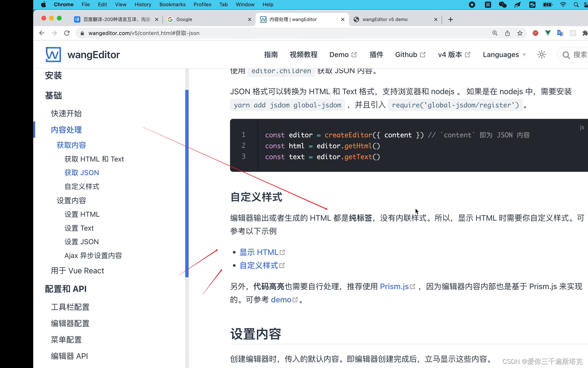The image size is (588, 368).
Task: Switch to the wangEditor v5 demo tab
Action: 386,19
